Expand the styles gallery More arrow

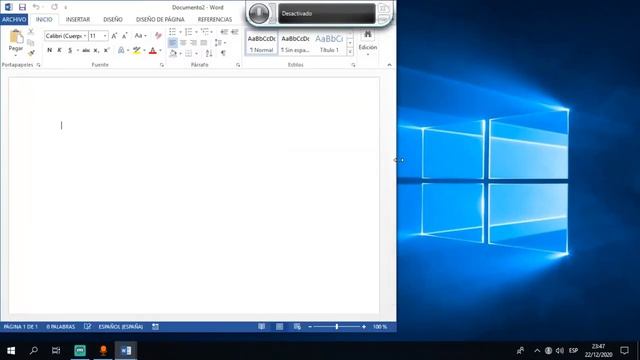click(x=350, y=52)
